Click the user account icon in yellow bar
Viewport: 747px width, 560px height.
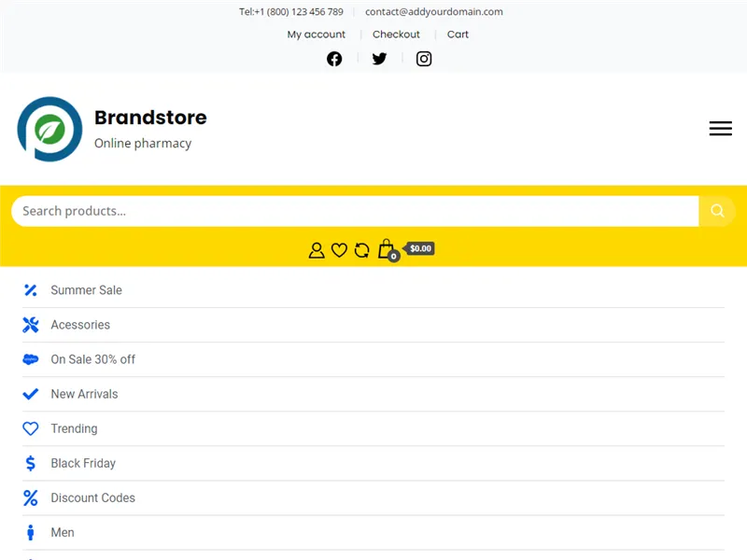click(317, 250)
